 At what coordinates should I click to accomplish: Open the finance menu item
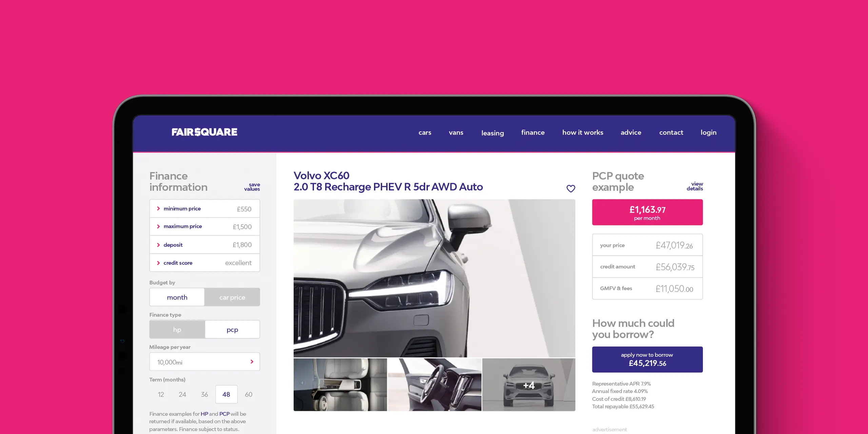(533, 133)
